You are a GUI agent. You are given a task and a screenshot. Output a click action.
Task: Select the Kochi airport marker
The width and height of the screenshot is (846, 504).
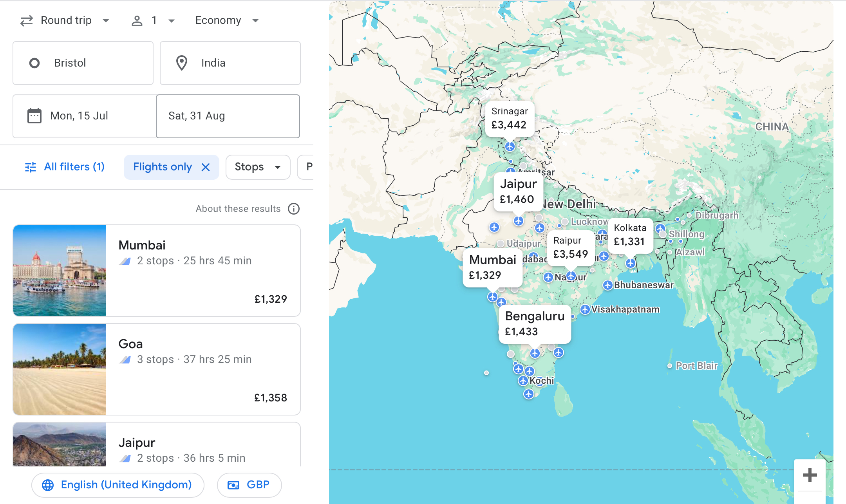[523, 380]
